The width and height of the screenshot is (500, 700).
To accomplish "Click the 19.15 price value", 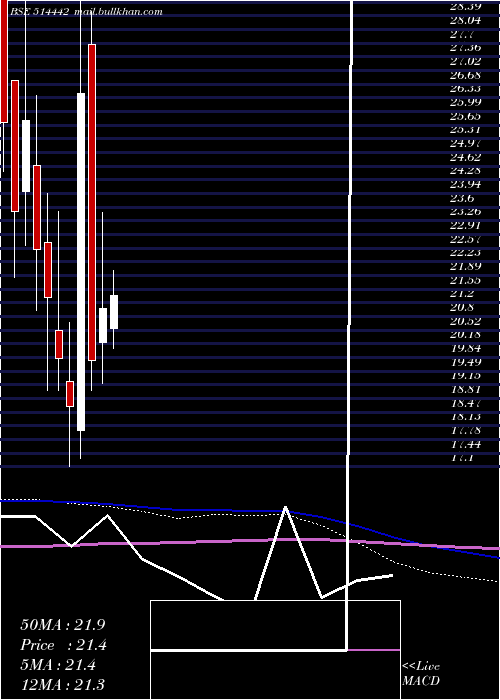I will (x=465, y=376).
